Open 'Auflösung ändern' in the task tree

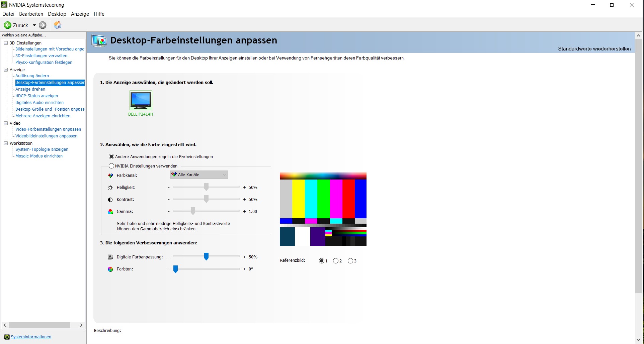pos(32,76)
